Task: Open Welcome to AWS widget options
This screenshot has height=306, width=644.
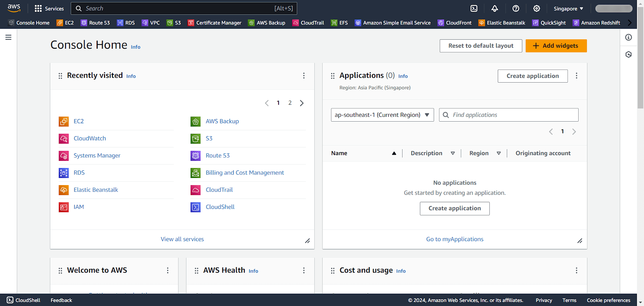Action: pos(167,270)
